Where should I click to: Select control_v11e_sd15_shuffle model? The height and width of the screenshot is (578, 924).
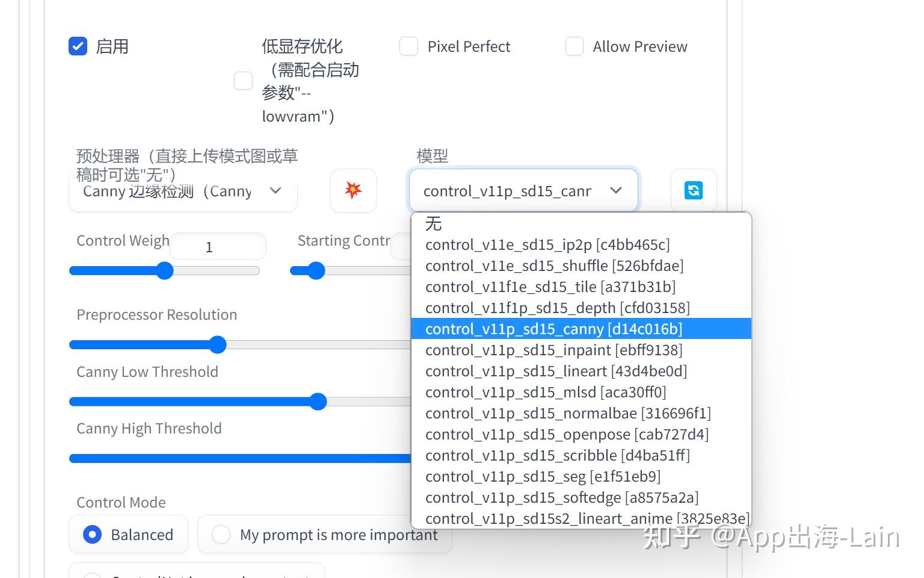coord(554,266)
